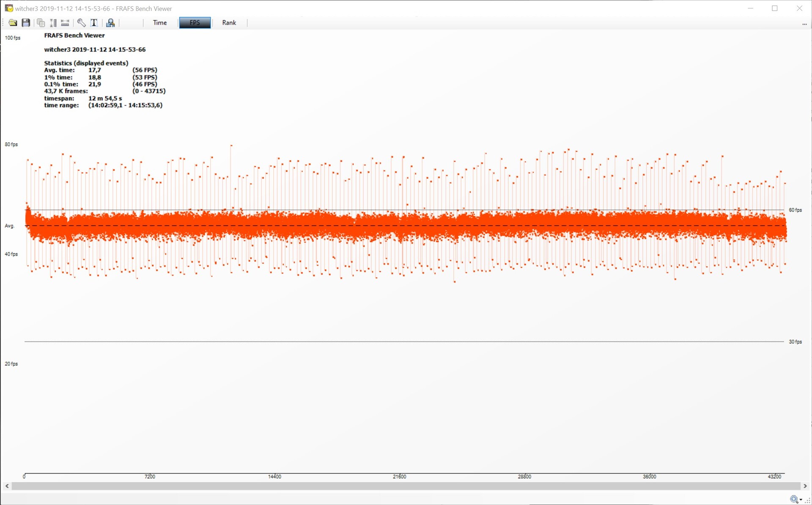Screen dimensions: 812x505
Task: Click the horizontal scrollbar left arrow
Action: 7,486
